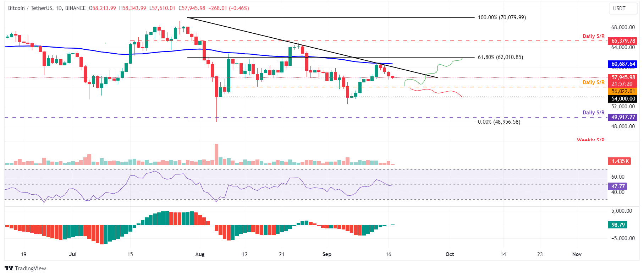Click the Jul date on the time axis

[x=73, y=254]
